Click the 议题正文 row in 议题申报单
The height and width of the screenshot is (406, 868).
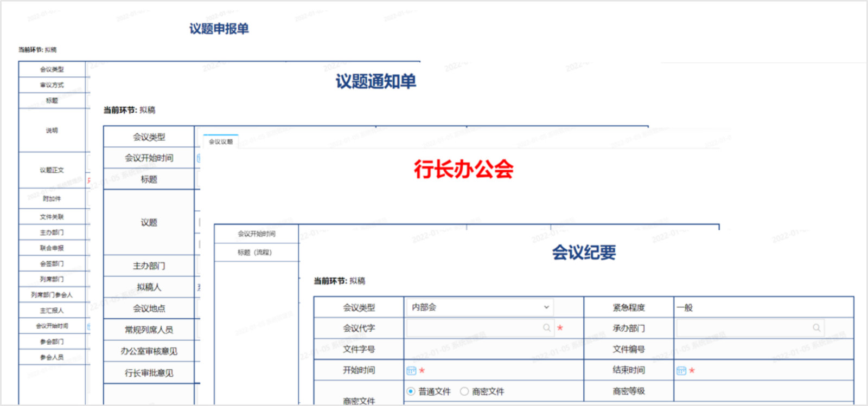point(52,170)
